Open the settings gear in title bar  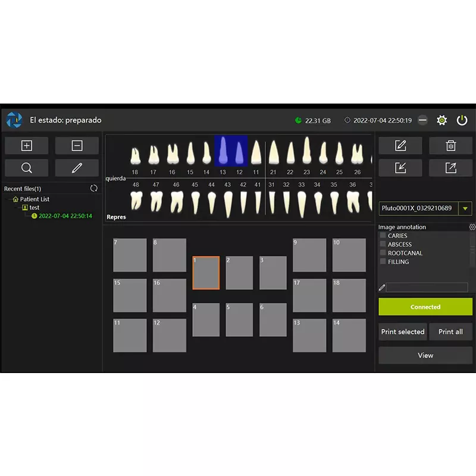pos(441,120)
